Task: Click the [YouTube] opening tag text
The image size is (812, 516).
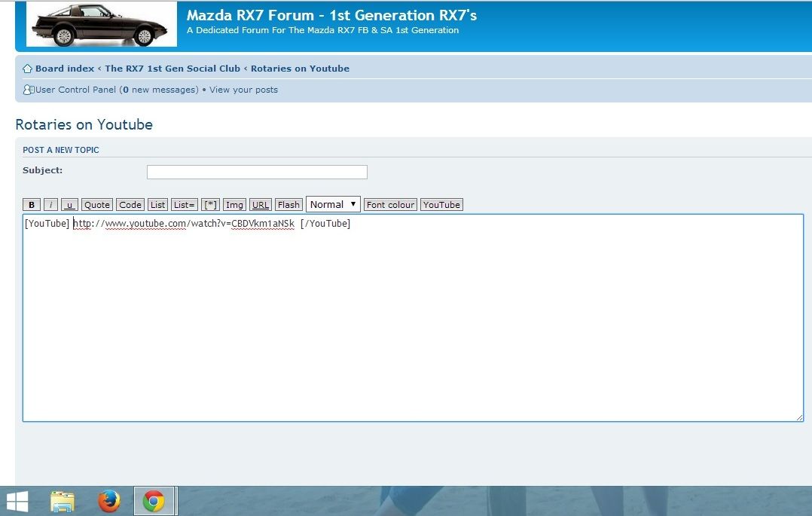Action: [47, 223]
